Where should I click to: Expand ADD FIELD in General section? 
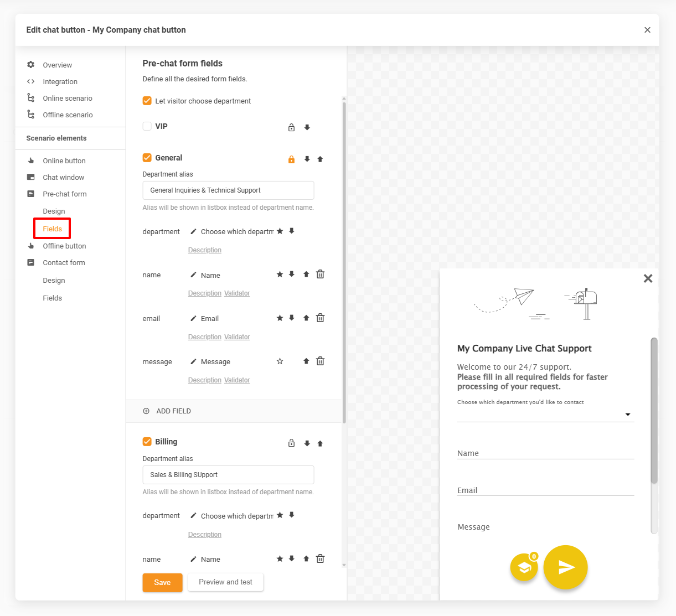click(x=167, y=411)
